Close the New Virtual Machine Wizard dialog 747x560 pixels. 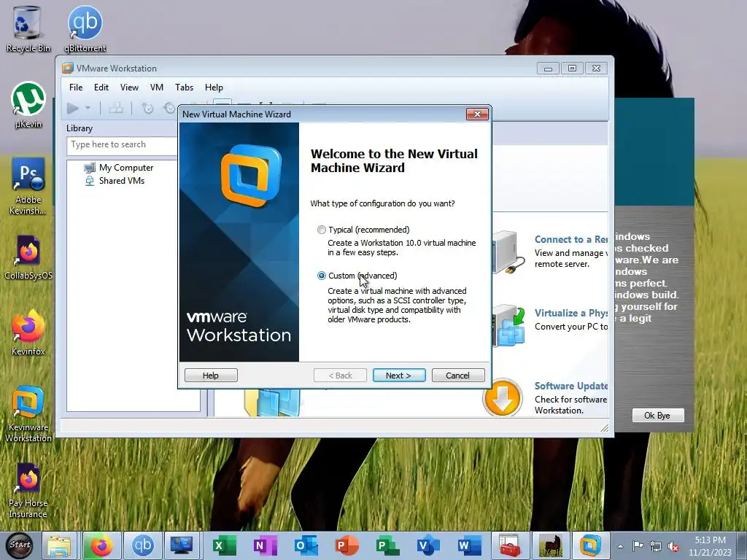click(x=477, y=114)
